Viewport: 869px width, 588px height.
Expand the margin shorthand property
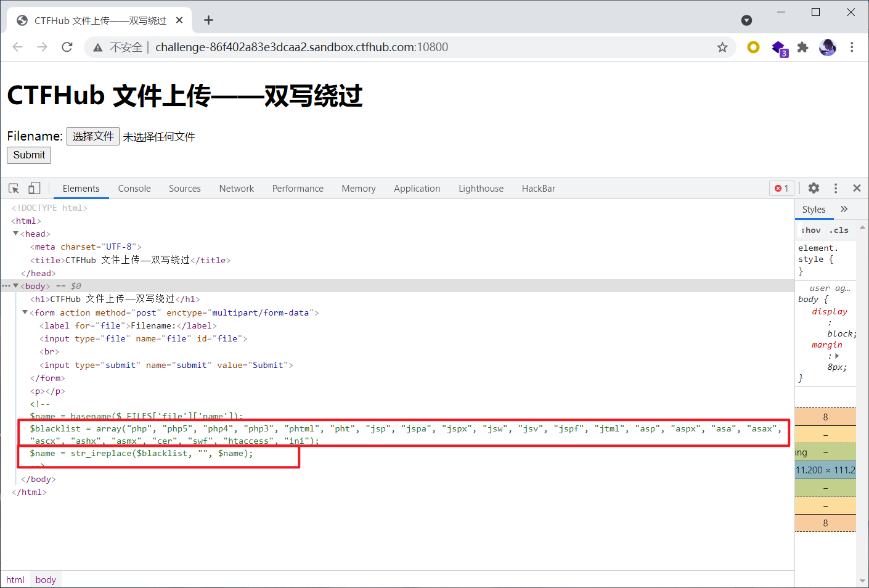837,356
